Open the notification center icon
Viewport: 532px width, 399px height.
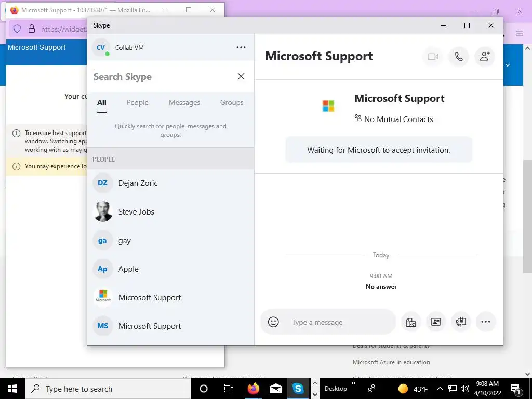point(516,389)
